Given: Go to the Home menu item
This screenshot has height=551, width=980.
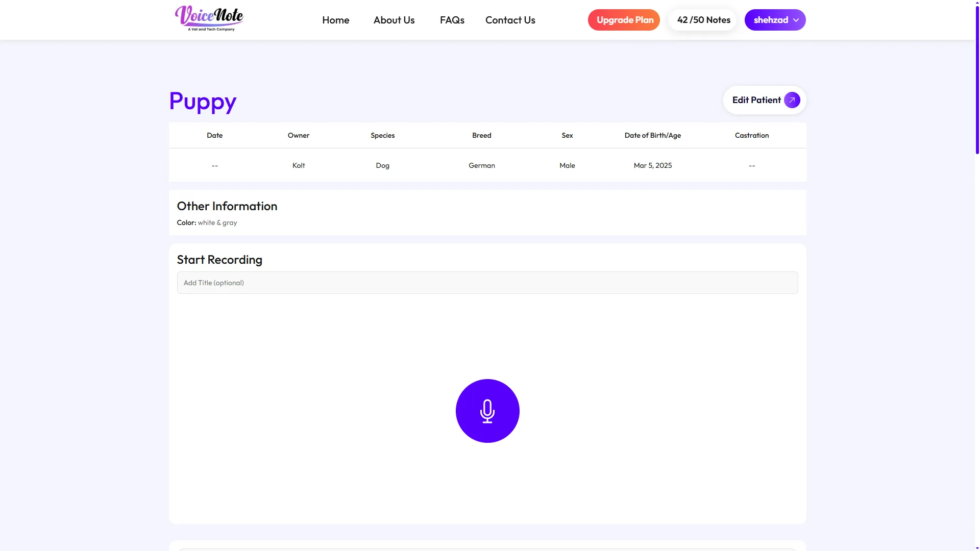Looking at the screenshot, I should pos(336,20).
